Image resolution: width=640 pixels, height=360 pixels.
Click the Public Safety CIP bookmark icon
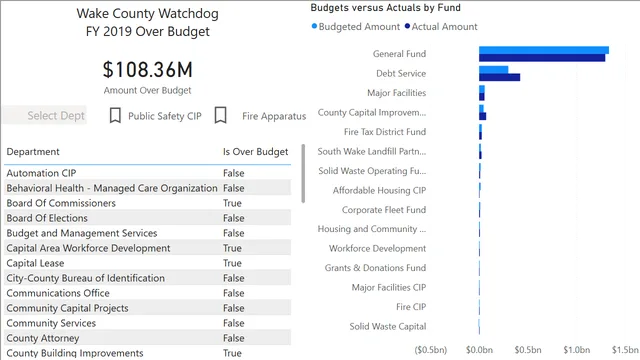(x=115, y=116)
